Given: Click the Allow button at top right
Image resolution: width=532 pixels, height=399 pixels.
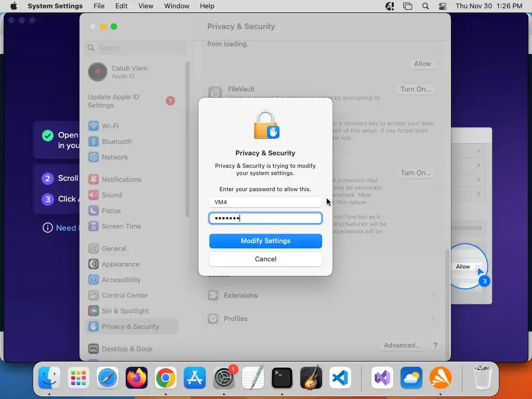Looking at the screenshot, I should click(x=422, y=64).
